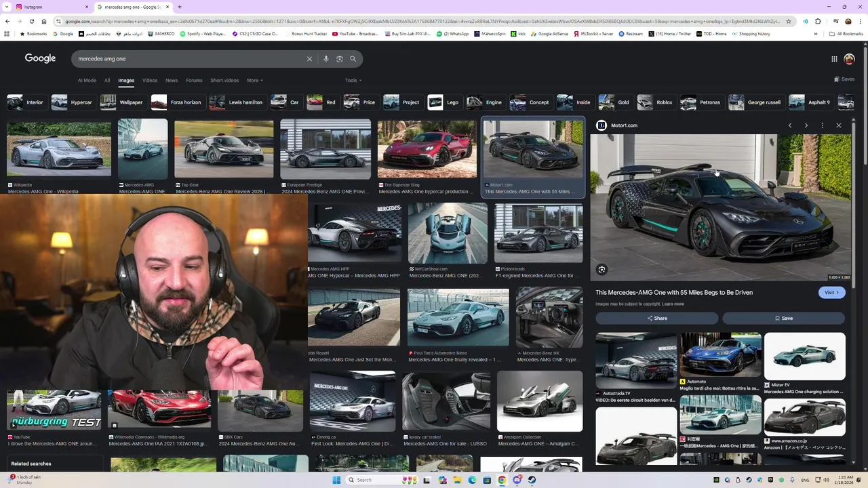
Task: Open the red Supercar Blog AMG One thumbnail
Action: (x=427, y=149)
